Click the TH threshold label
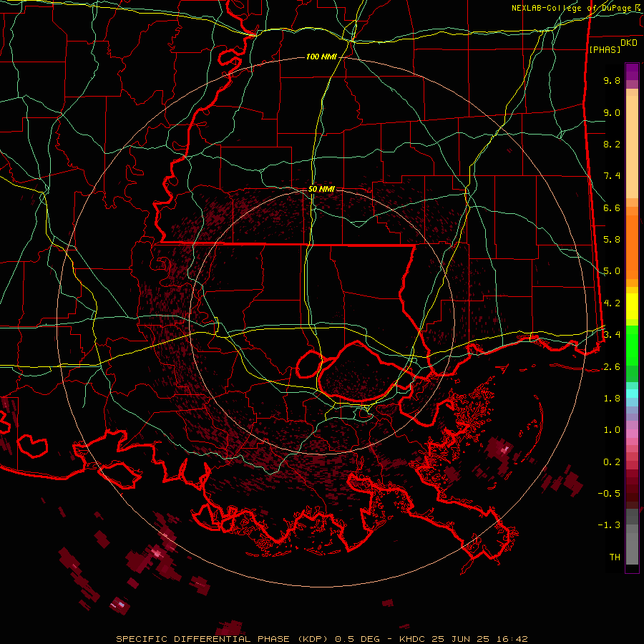Image resolution: width=644 pixels, height=644 pixels. pos(615,557)
